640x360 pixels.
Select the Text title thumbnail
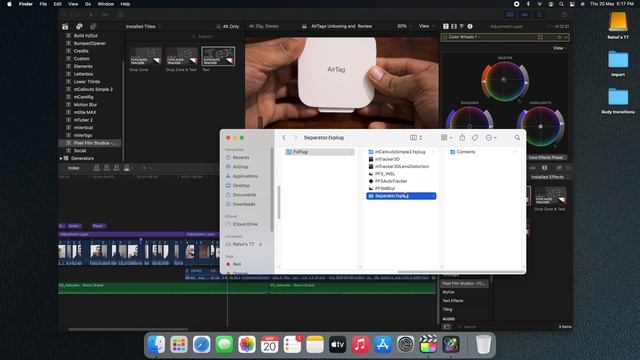click(218, 56)
